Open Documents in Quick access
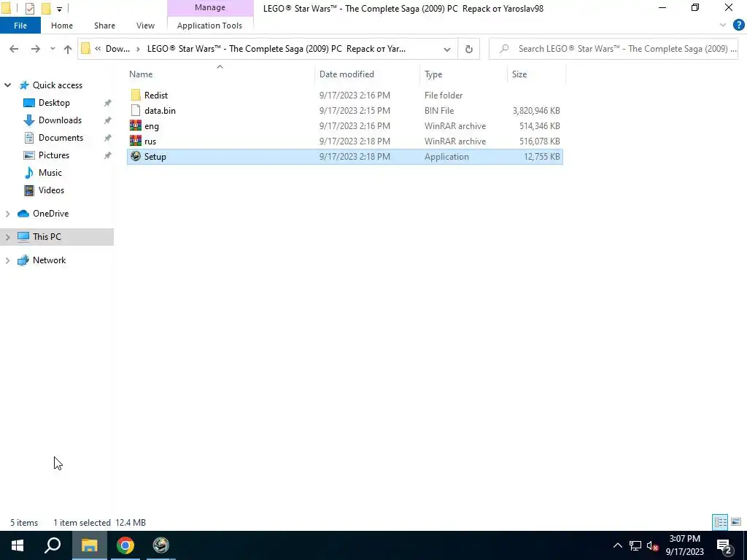 pyautogui.click(x=61, y=138)
